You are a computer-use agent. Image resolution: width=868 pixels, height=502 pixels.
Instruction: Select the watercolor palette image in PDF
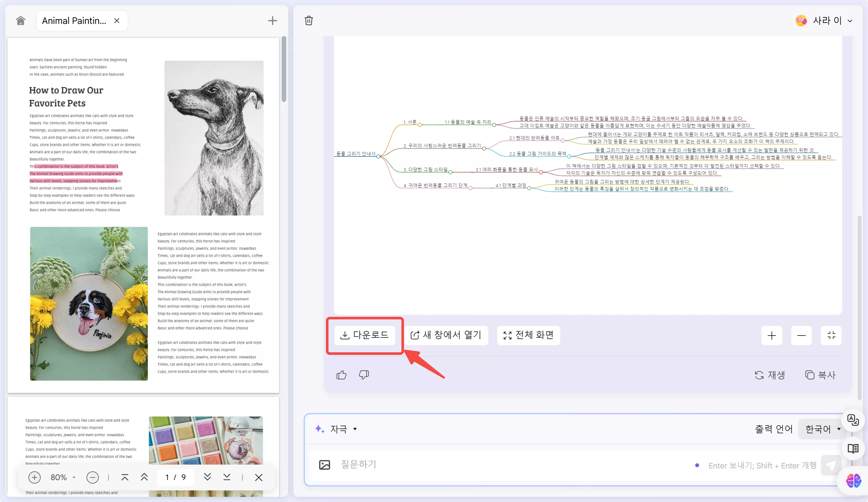206,441
